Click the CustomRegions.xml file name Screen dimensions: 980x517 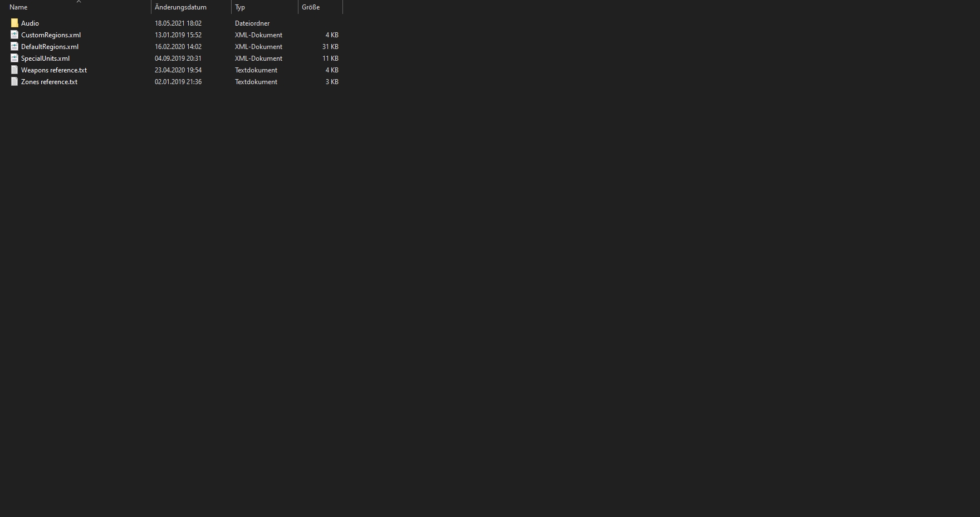tap(51, 35)
